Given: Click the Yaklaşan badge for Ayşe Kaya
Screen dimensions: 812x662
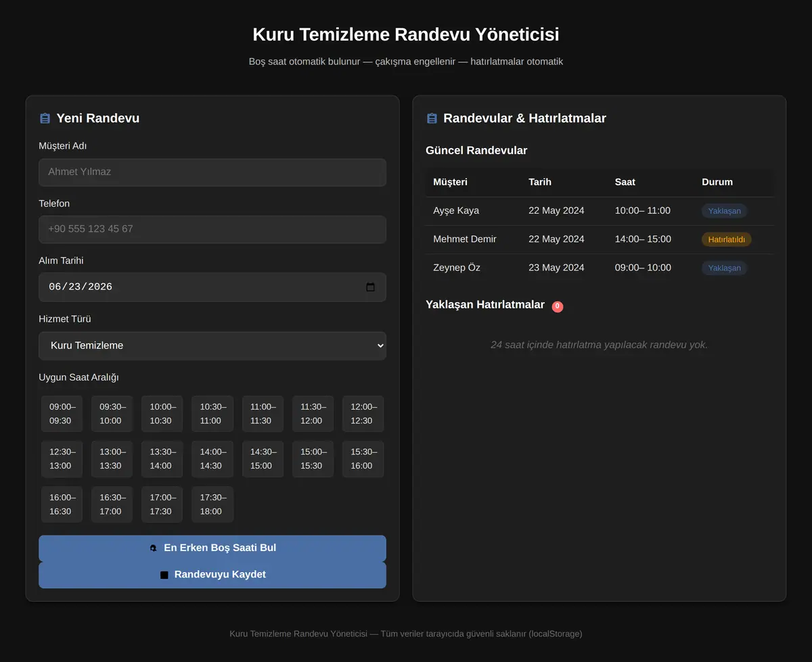Looking at the screenshot, I should (x=724, y=211).
